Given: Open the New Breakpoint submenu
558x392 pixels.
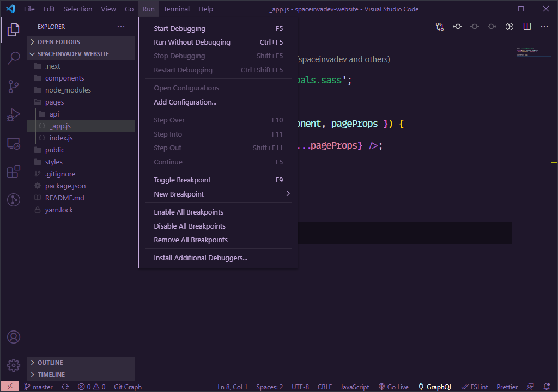Looking at the screenshot, I should click(x=218, y=194).
